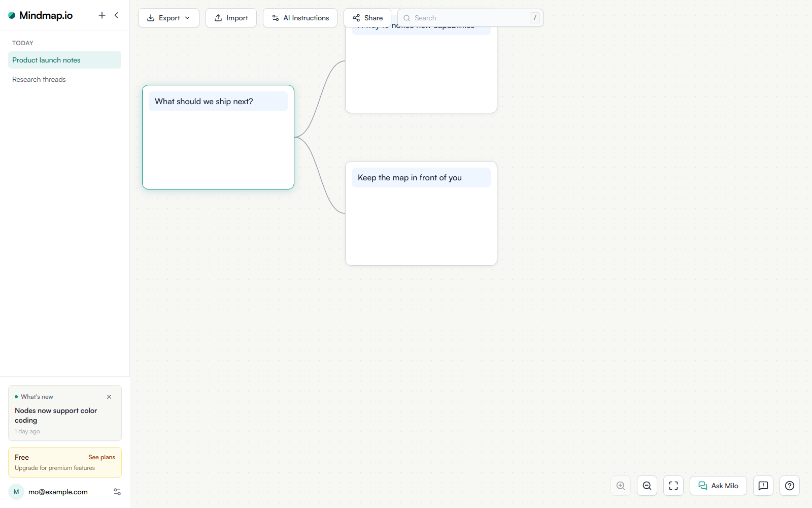The width and height of the screenshot is (812, 508).
Task: Select the 'What should we ship next?' node
Action: (218, 137)
